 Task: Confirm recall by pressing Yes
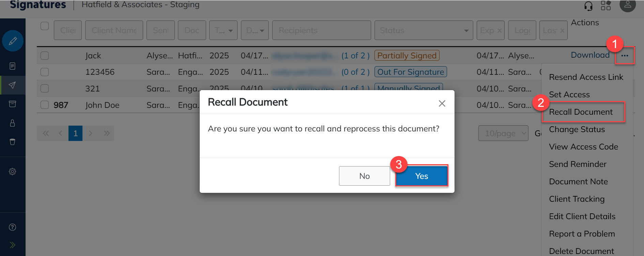coord(421,176)
